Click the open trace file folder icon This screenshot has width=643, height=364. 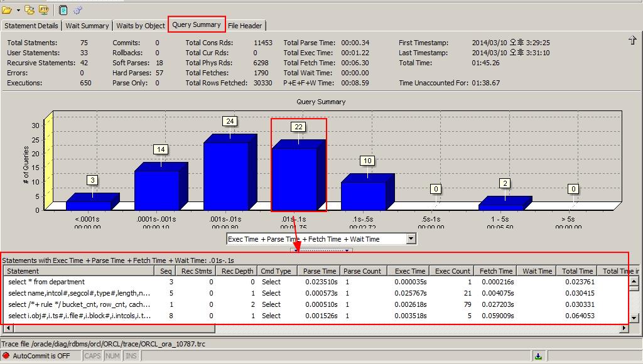[7, 10]
